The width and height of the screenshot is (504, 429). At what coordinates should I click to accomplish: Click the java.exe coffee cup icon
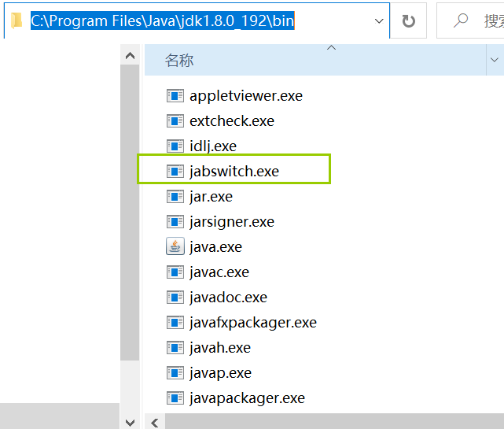[175, 246]
